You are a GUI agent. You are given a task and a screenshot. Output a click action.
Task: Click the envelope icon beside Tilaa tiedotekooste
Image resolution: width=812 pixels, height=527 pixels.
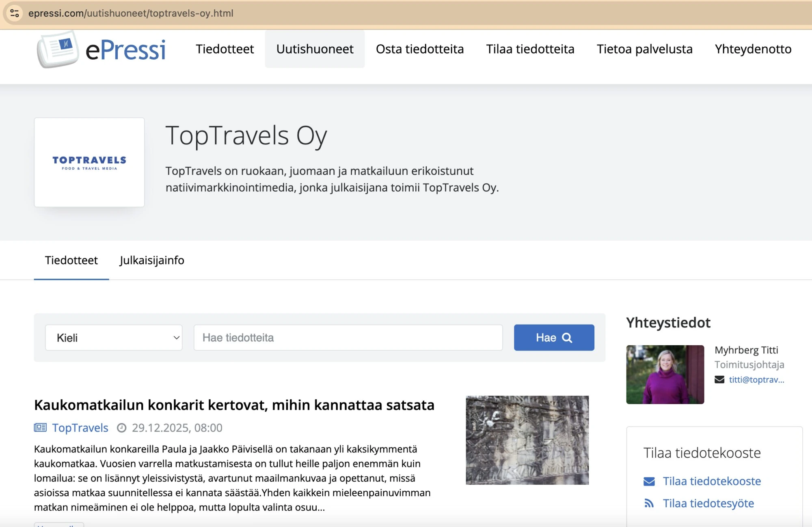(x=649, y=481)
